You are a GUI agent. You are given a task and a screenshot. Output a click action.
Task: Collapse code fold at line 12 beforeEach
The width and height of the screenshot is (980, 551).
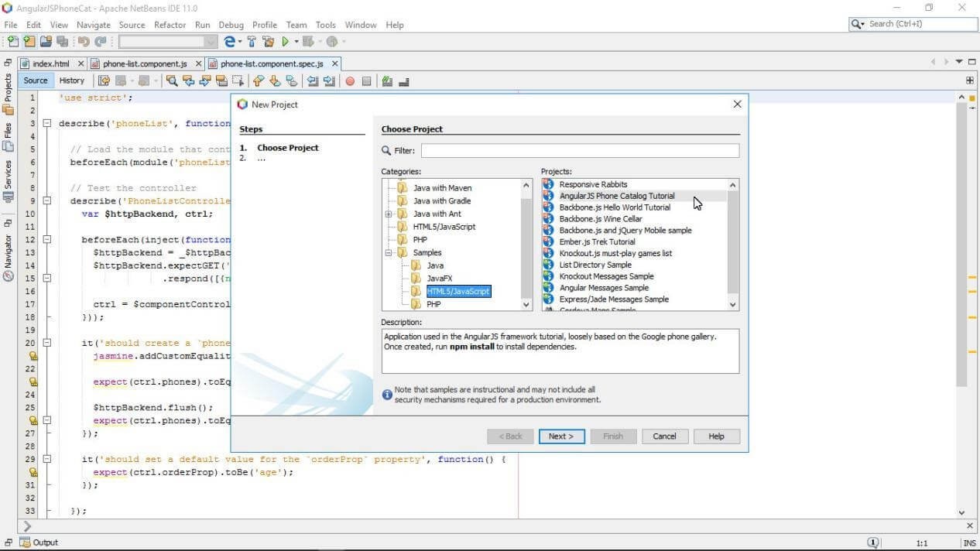[x=47, y=239]
